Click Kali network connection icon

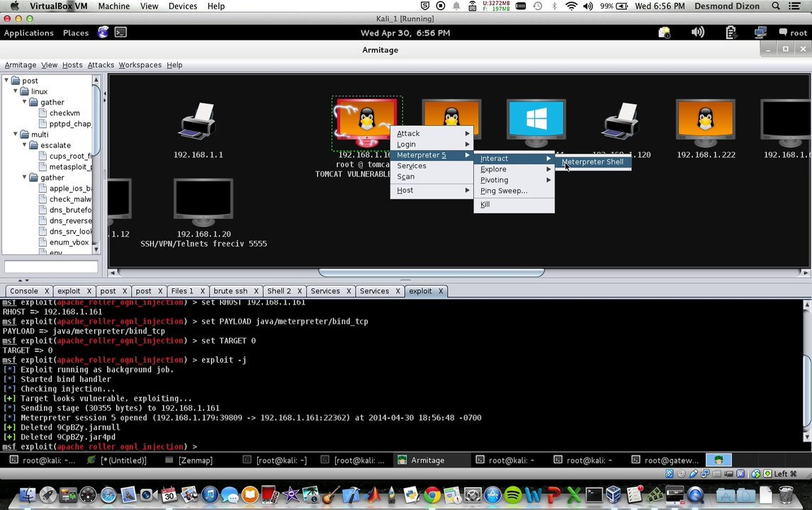tap(760, 33)
